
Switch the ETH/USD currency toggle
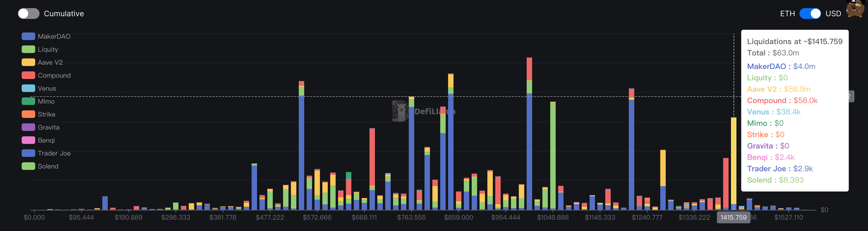810,14
